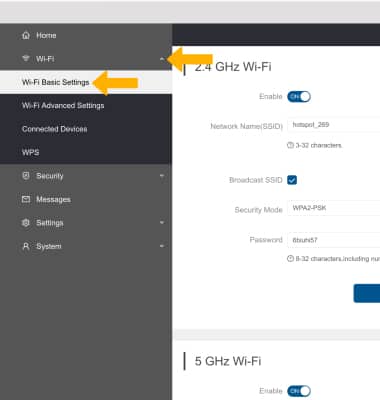Click the System user icon
This screenshot has width=380, height=400.
26,246
